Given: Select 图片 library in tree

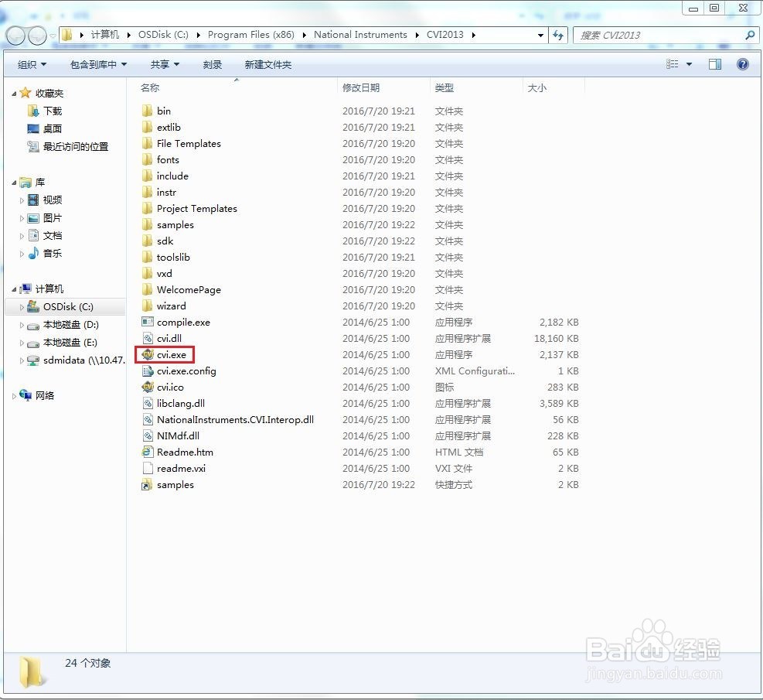Looking at the screenshot, I should [x=52, y=218].
